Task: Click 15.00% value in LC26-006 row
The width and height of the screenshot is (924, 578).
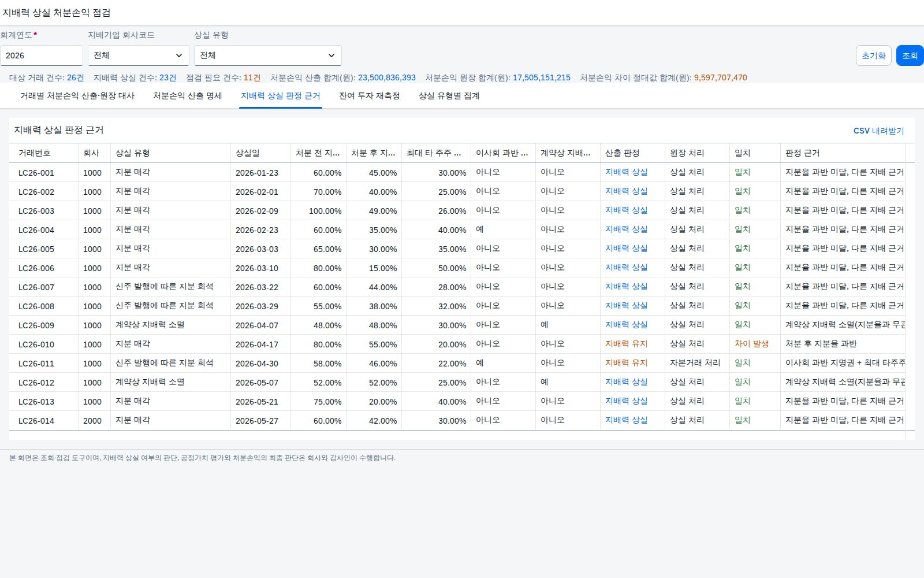Action: tap(383, 268)
